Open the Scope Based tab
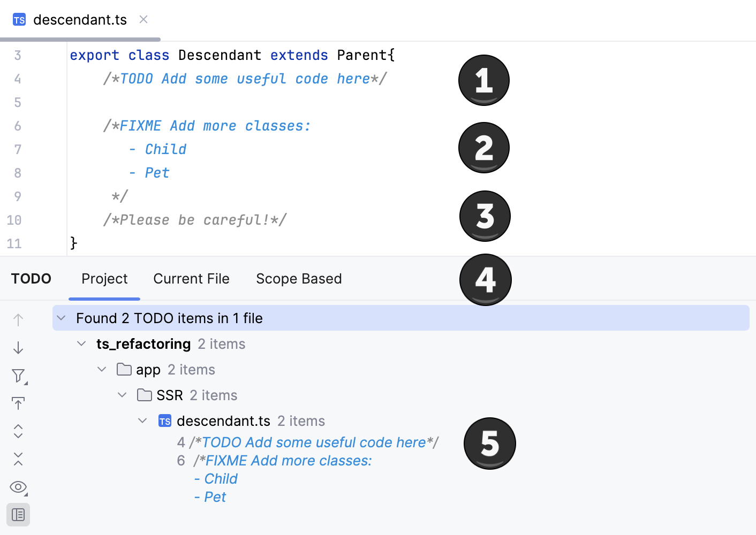Screen dimensions: 756x535 coord(299,279)
